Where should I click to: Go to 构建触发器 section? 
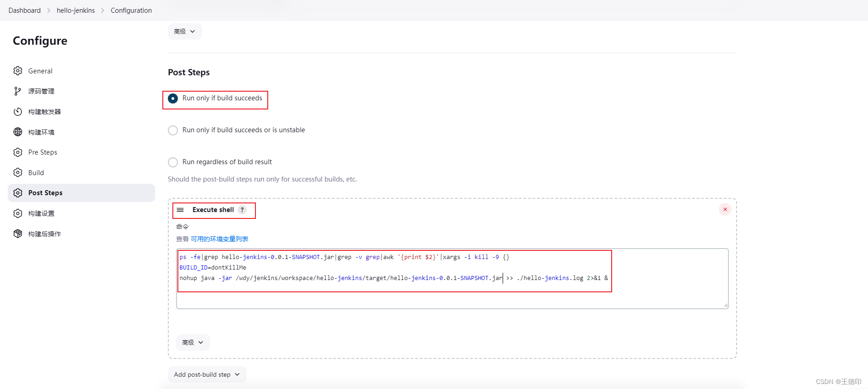(x=81, y=112)
